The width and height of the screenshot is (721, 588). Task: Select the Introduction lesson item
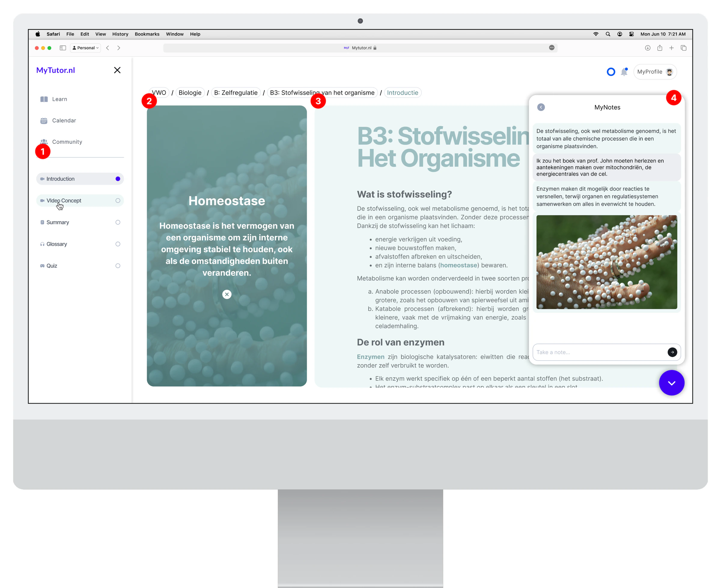click(80, 179)
